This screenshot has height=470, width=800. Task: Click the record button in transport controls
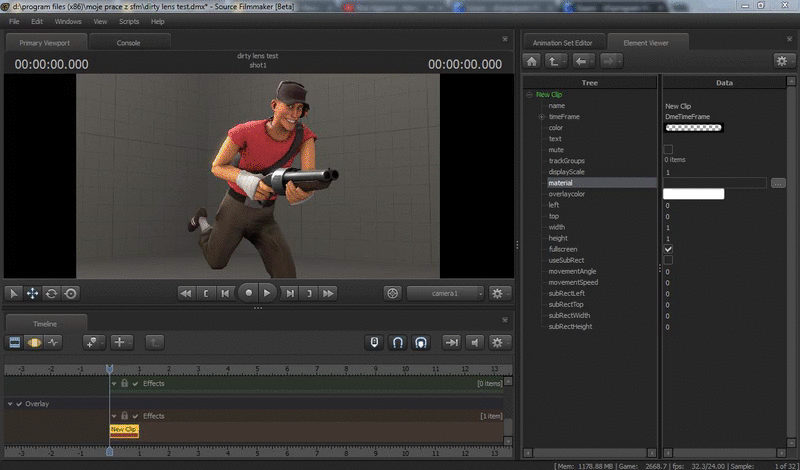pos(248,293)
